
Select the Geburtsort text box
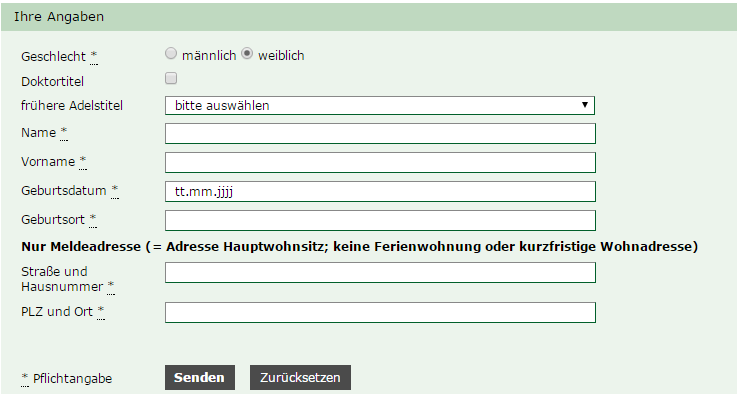pos(380,220)
